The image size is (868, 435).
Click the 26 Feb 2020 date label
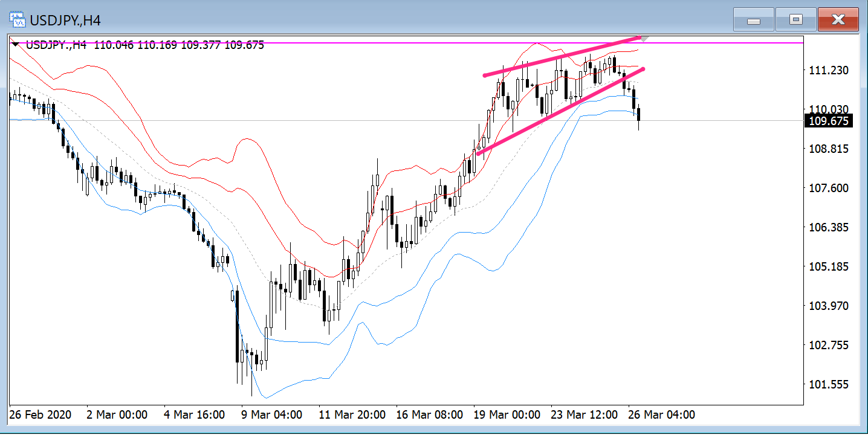pyautogui.click(x=41, y=415)
